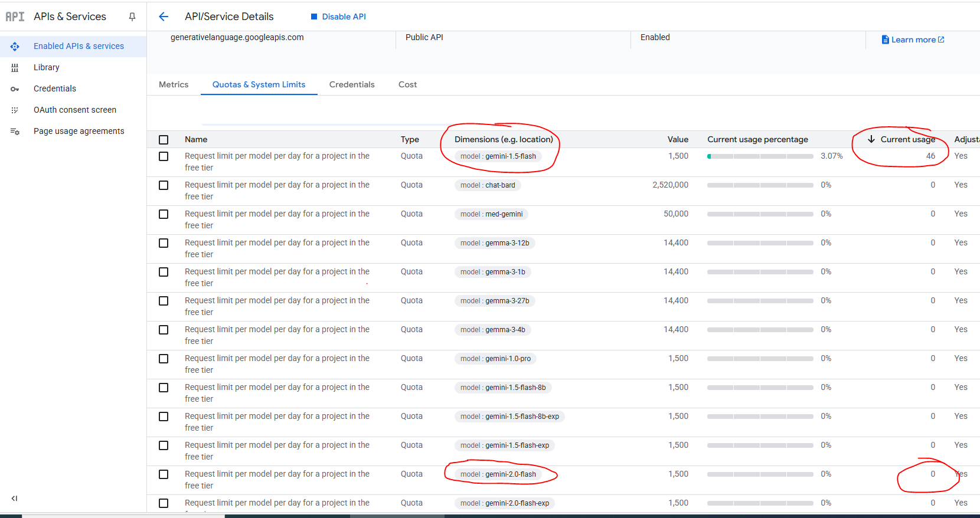Click the Library icon in sidebar
The image size is (980, 518).
tap(15, 68)
